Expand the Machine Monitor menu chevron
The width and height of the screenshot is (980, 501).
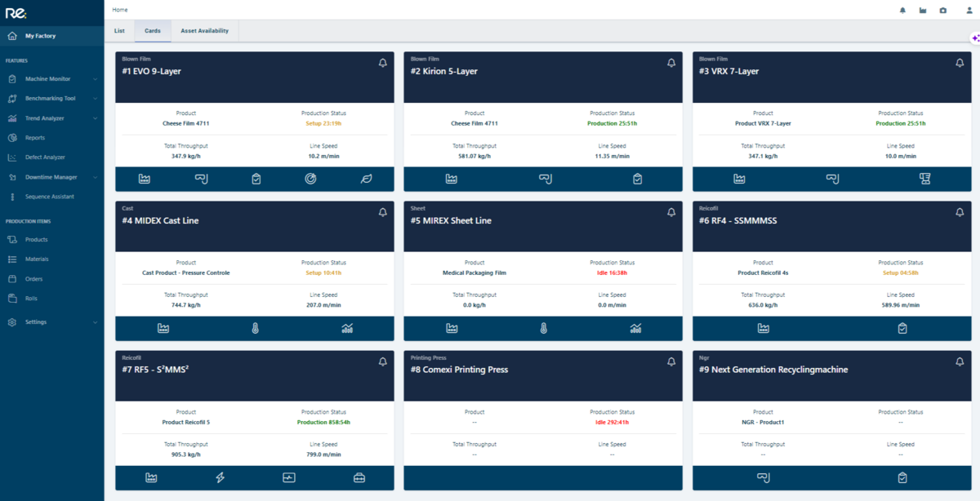[96, 79]
